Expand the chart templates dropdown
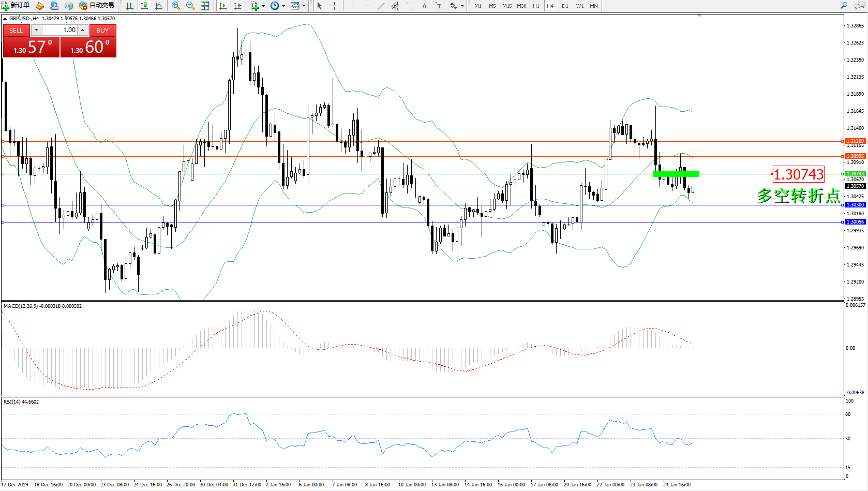This screenshot has width=868, height=491. (304, 6)
